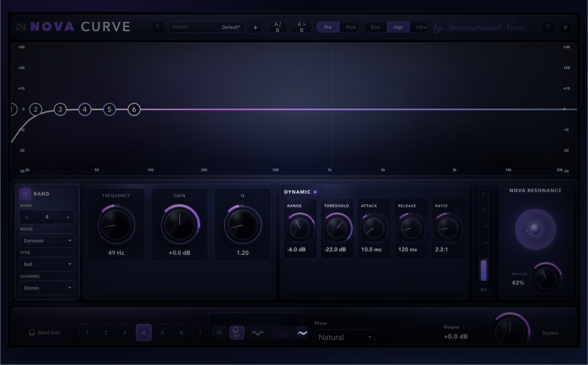This screenshot has height=365, width=588.
Task: Click the 1.20 Q value
Action: (x=243, y=253)
